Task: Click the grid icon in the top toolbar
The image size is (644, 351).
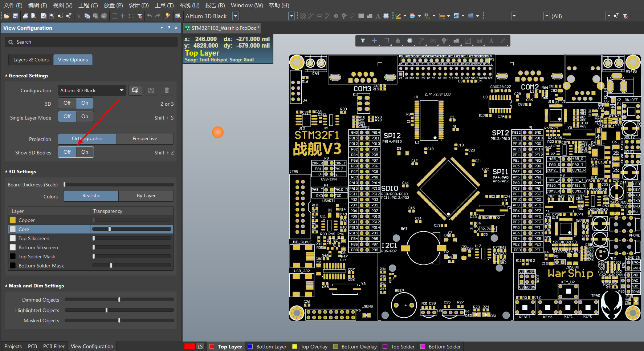Action: coord(471,16)
